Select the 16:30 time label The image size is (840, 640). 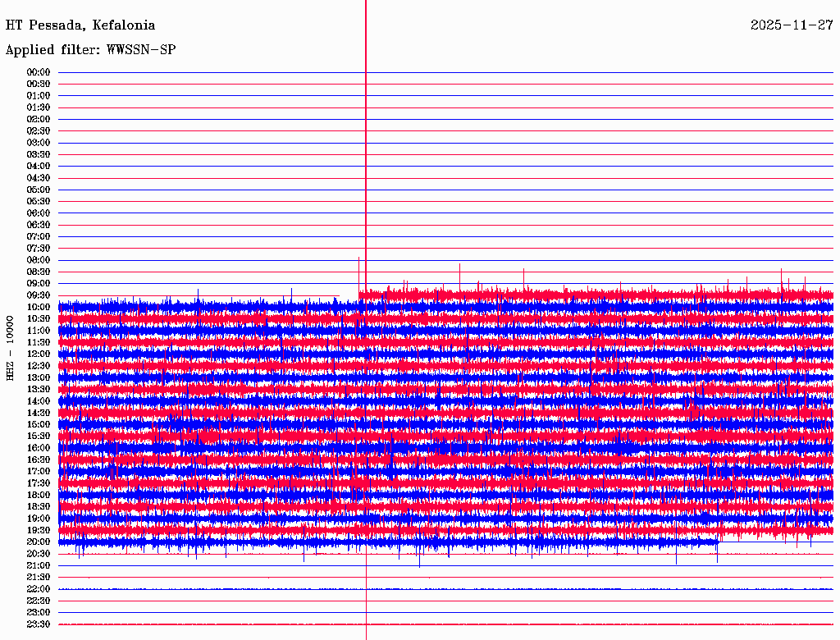[x=39, y=460]
